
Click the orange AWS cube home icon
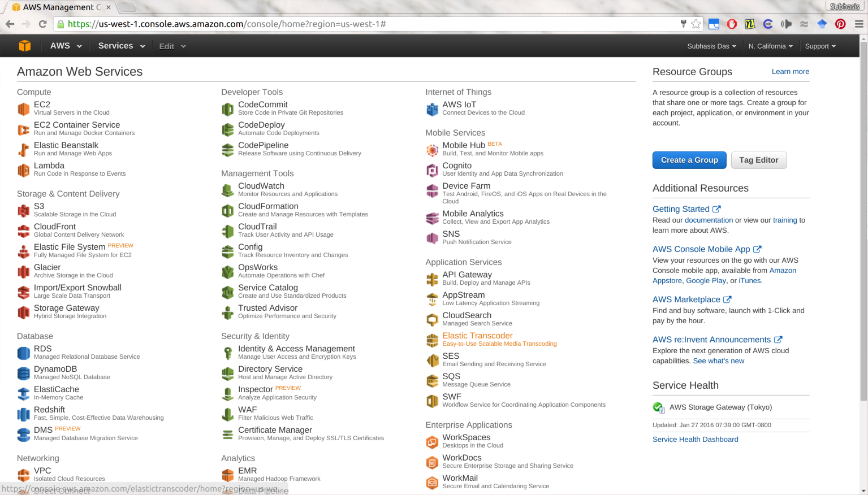coord(24,46)
